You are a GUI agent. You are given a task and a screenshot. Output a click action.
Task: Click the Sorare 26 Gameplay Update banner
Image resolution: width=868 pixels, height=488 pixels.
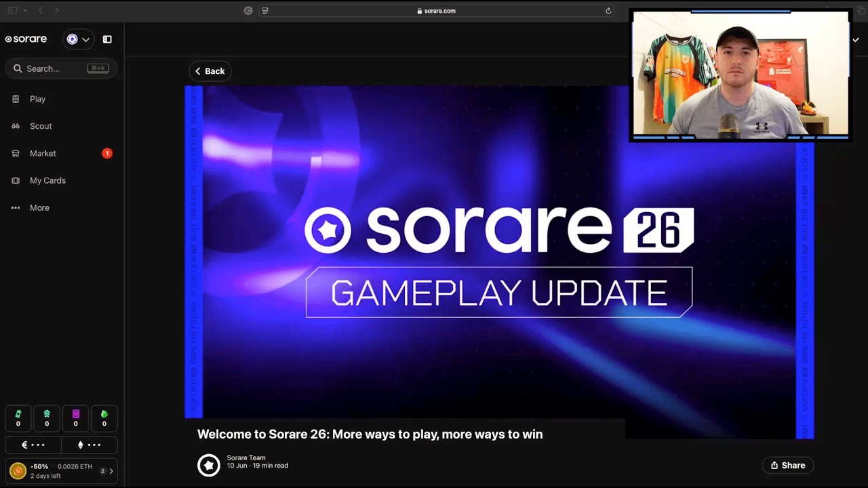click(x=499, y=261)
